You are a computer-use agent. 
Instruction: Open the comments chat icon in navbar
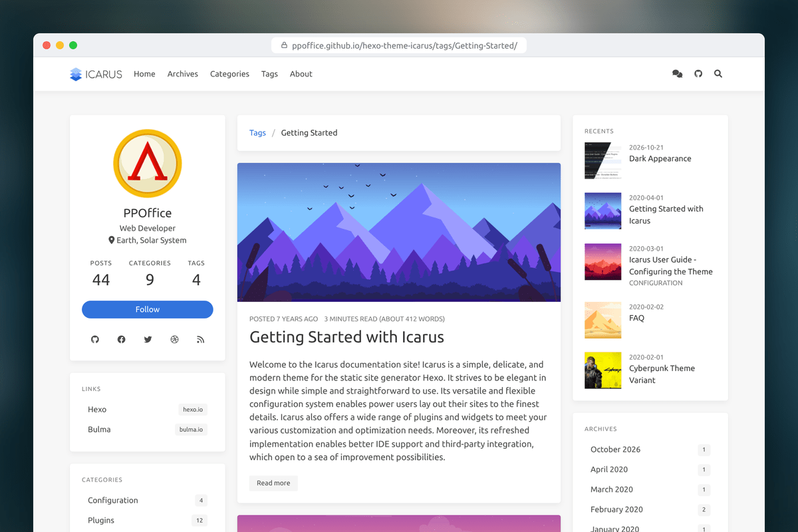point(677,74)
